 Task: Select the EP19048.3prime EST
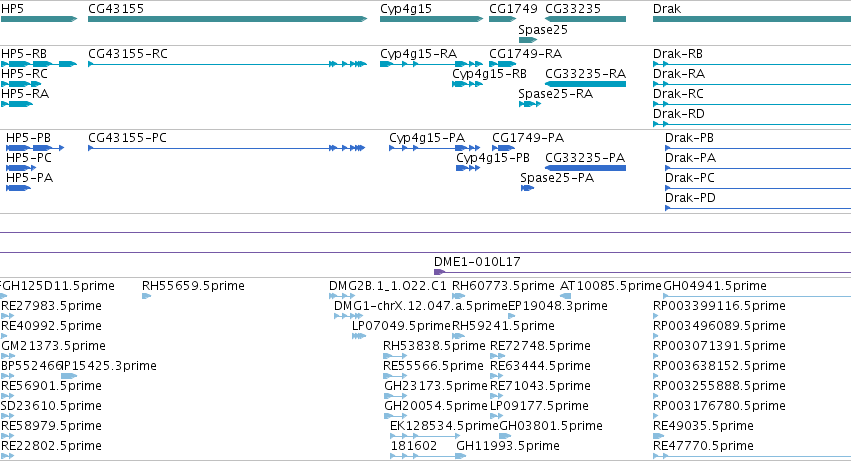pyautogui.click(x=511, y=316)
